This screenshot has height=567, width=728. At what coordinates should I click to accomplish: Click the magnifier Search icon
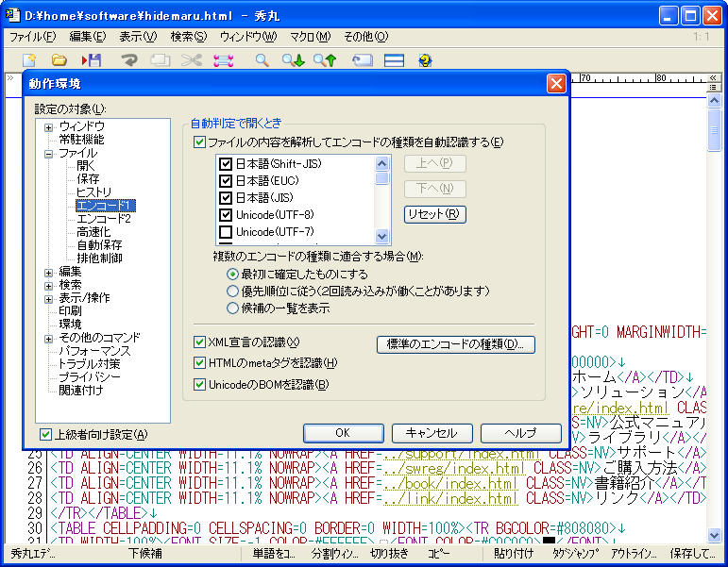click(x=262, y=60)
